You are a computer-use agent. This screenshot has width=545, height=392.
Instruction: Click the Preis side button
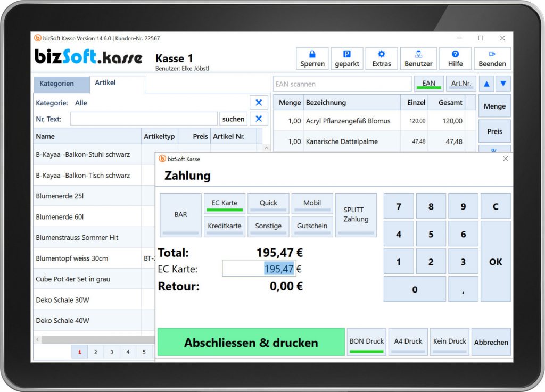(494, 131)
